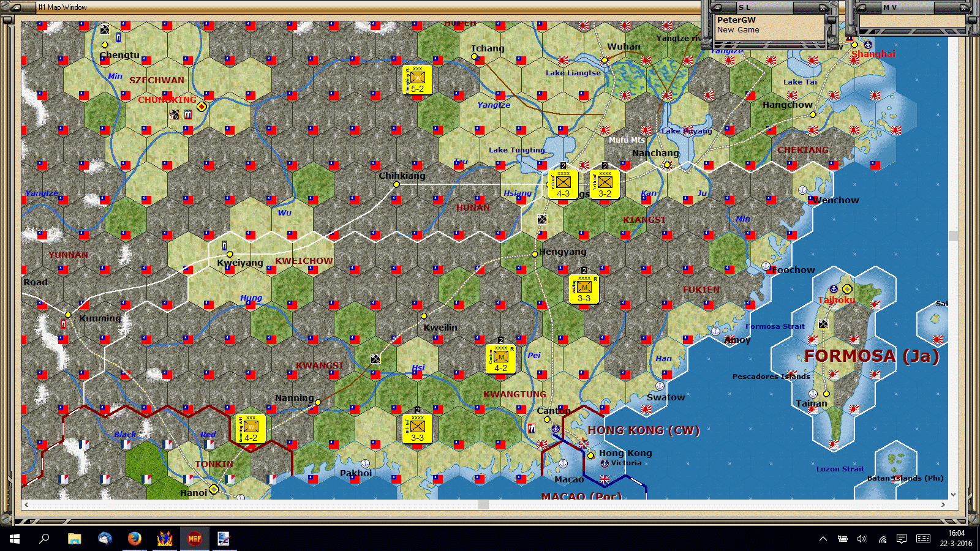Click the map's horizontal scrollbar left arrow
The width and height of the screenshot is (980, 551).
click(26, 504)
